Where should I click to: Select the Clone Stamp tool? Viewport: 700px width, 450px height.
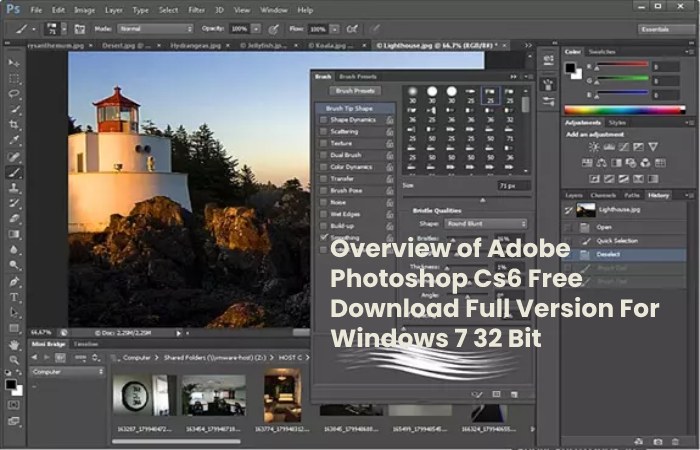click(14, 188)
